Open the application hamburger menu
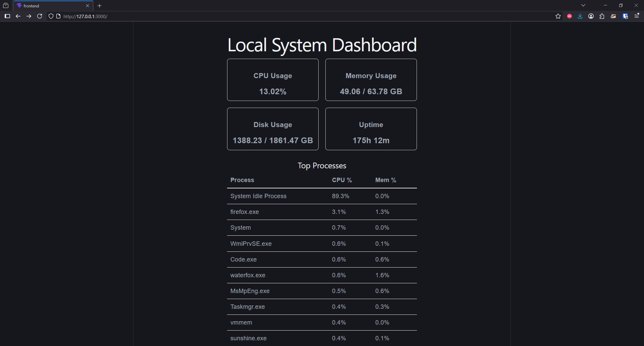 tap(637, 16)
